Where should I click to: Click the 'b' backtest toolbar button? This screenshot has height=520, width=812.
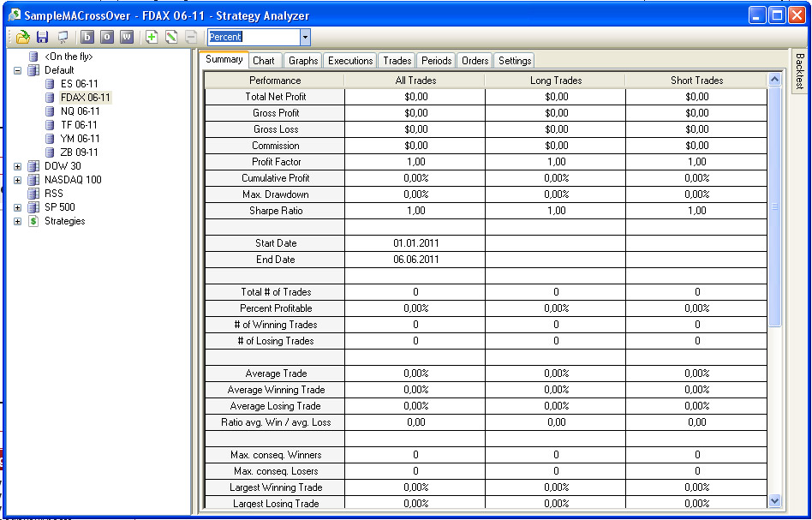pos(88,37)
